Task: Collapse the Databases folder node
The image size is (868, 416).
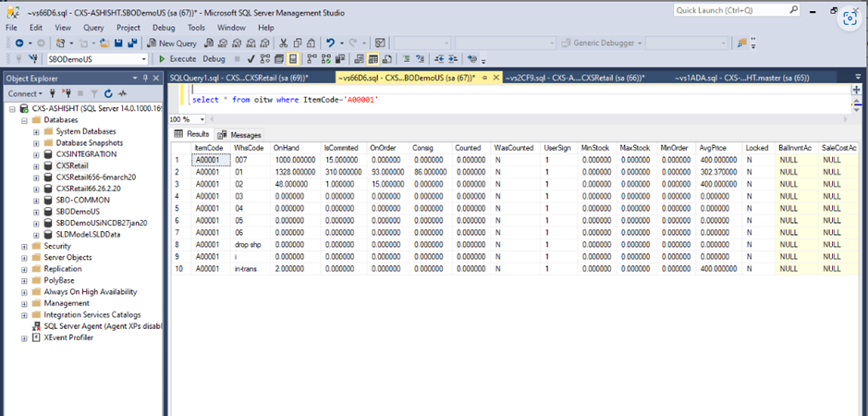Action: [24, 119]
